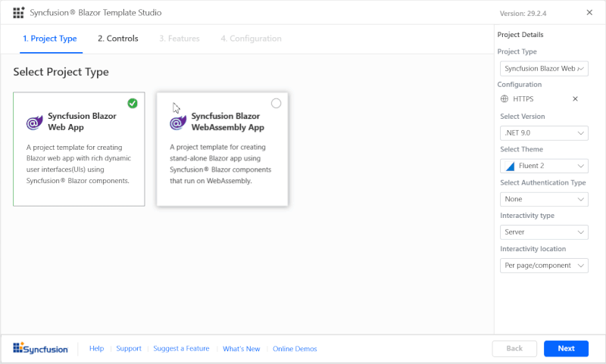Close the Template Studio window
This screenshot has height=364, width=606.
pos(589,12)
